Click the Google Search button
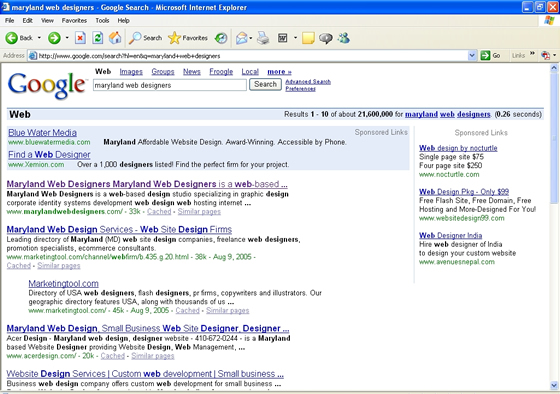Image resolution: width=560 pixels, height=394 pixels. pos(265,84)
